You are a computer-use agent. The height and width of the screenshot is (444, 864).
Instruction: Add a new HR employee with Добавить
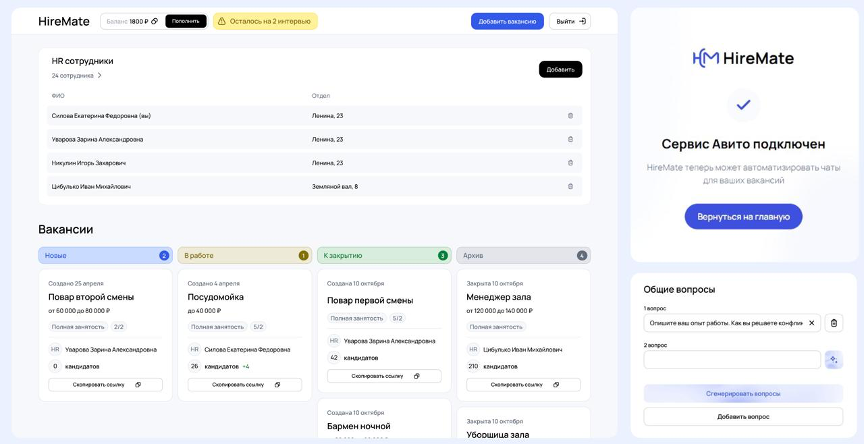[560, 69]
